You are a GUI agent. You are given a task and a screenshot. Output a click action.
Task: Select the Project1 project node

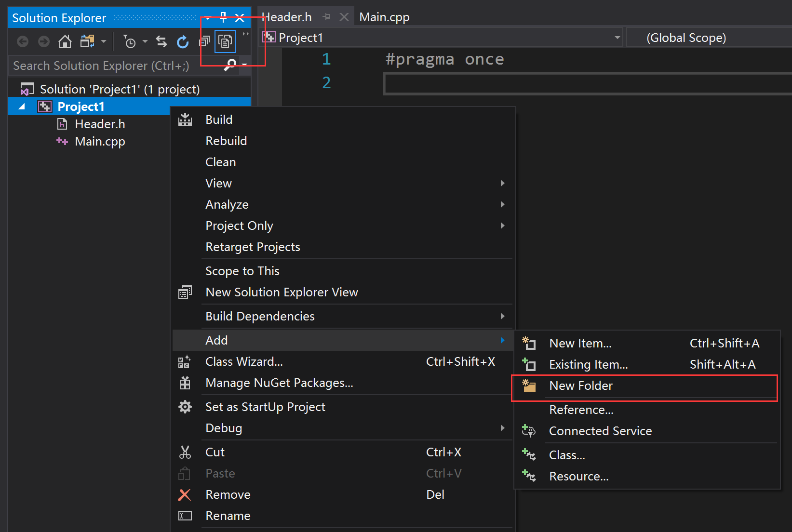pos(81,106)
